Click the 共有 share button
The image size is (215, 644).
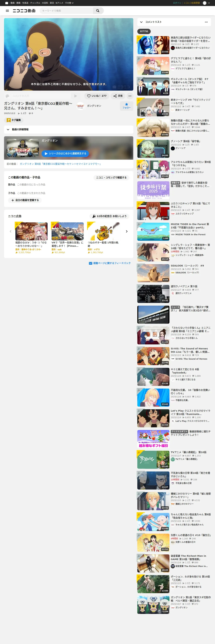click(x=118, y=96)
